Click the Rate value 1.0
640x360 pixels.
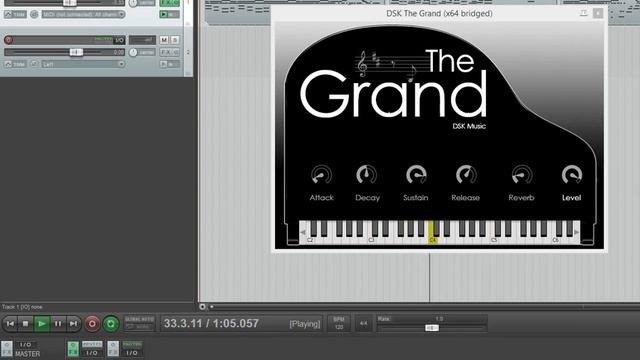coord(439,319)
